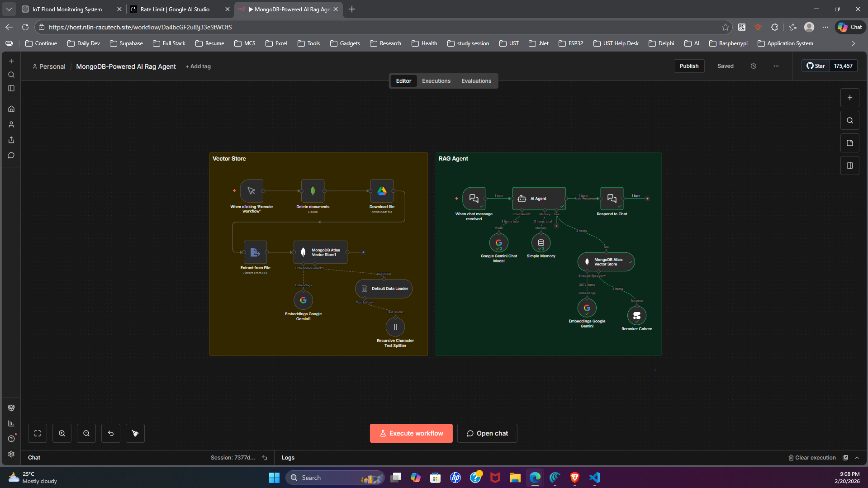Viewport: 868px width, 488px height.
Task: Switch to the Evaluations tab
Action: pos(476,81)
